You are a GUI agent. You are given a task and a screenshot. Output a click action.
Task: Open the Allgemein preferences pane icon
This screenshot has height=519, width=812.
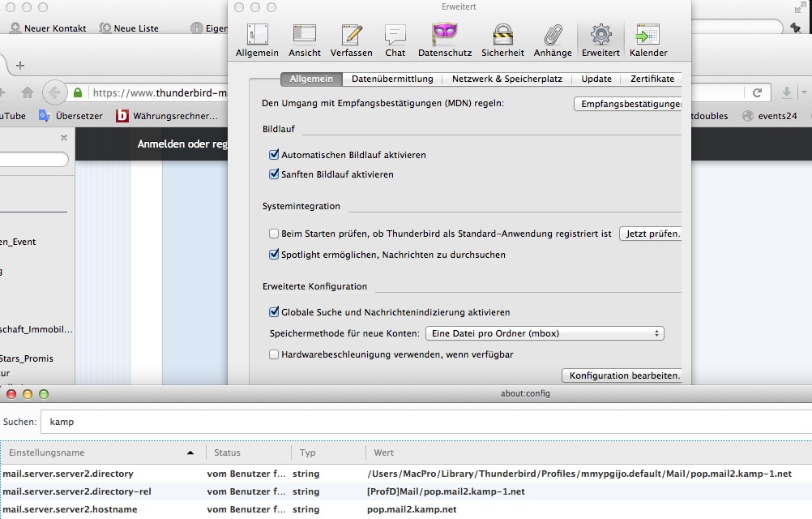point(257,41)
